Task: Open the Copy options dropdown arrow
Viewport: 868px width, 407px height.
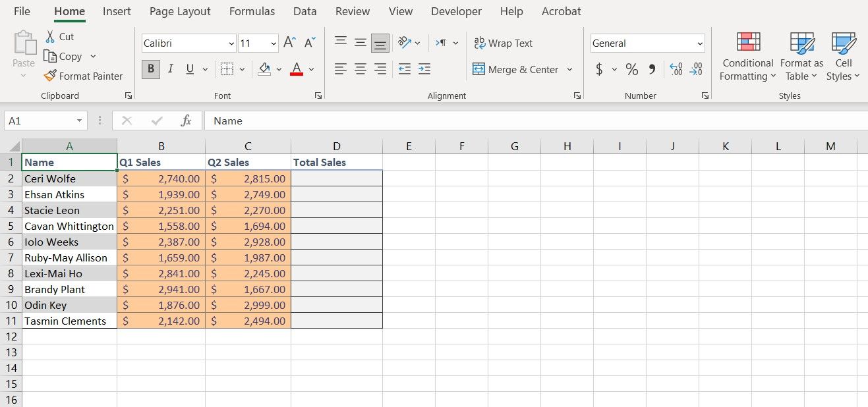Action: pos(93,57)
